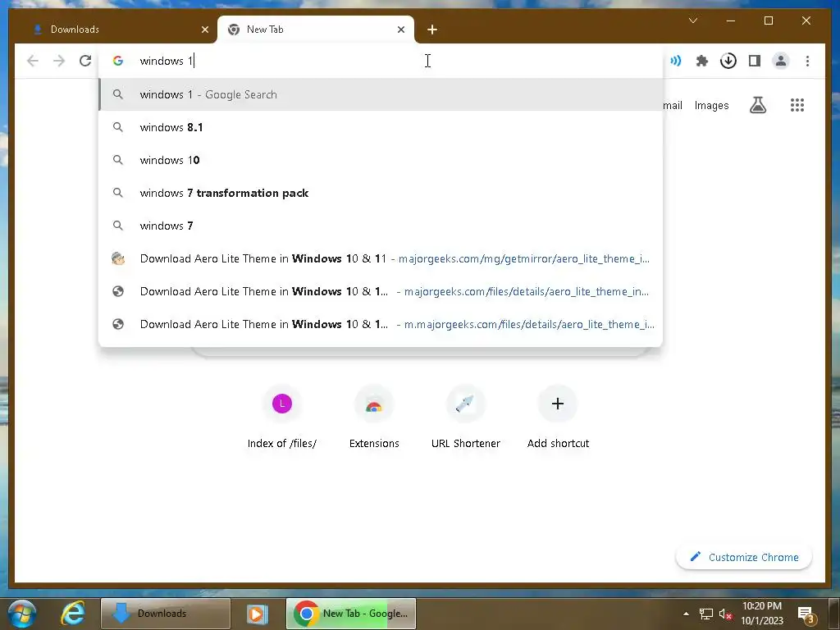Show hidden system tray icons

(x=686, y=614)
